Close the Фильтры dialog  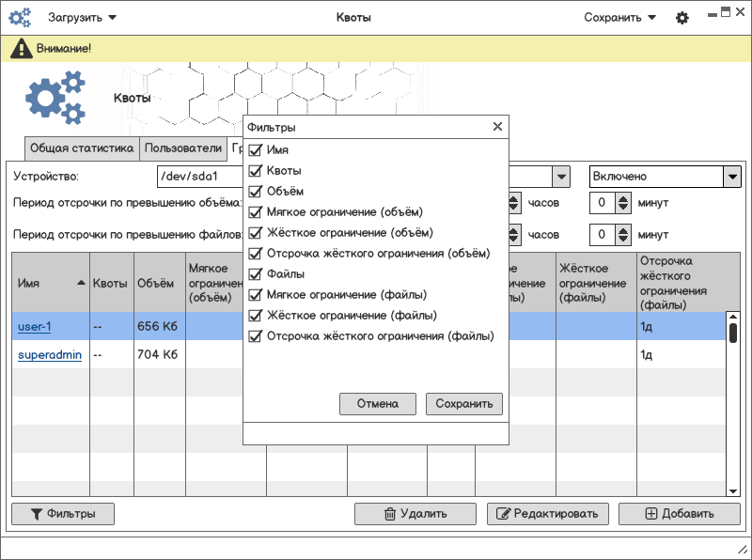(497, 127)
